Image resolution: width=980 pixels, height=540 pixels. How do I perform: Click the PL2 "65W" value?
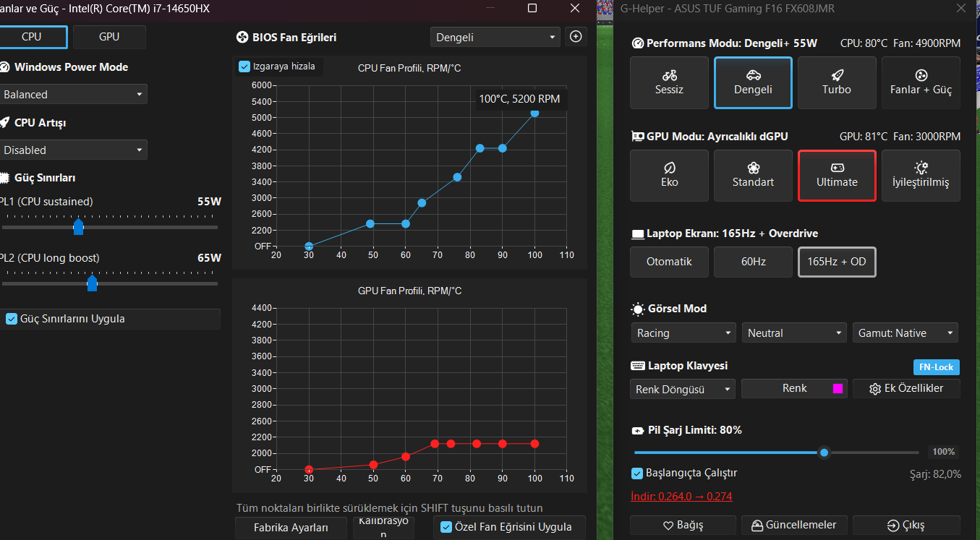pyautogui.click(x=209, y=258)
